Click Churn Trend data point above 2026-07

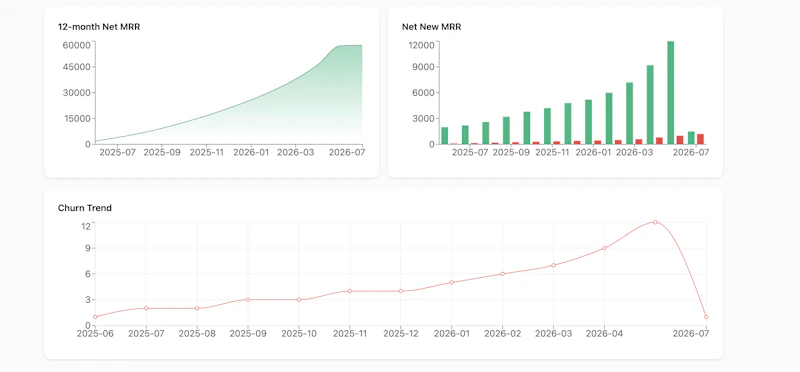706,317
